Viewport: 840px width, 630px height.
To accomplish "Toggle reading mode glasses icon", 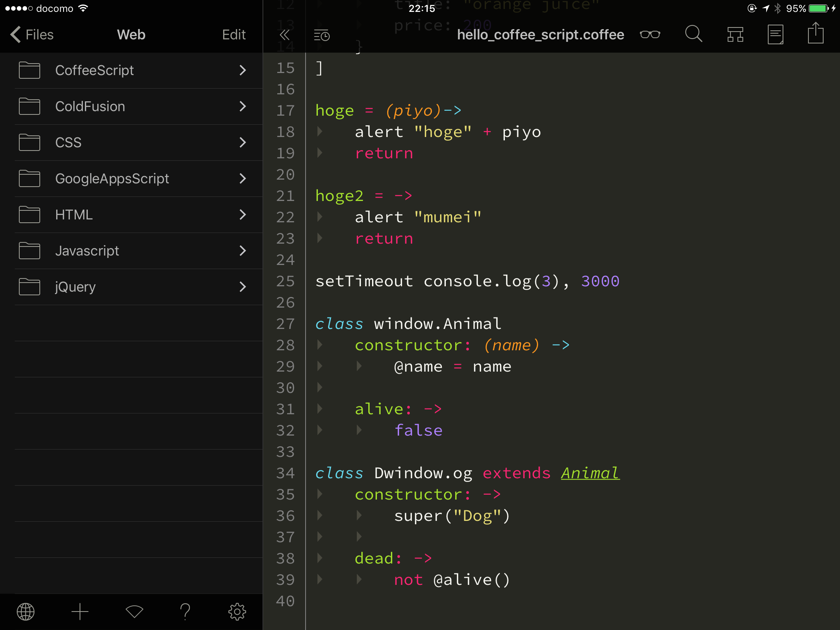I will (x=650, y=34).
